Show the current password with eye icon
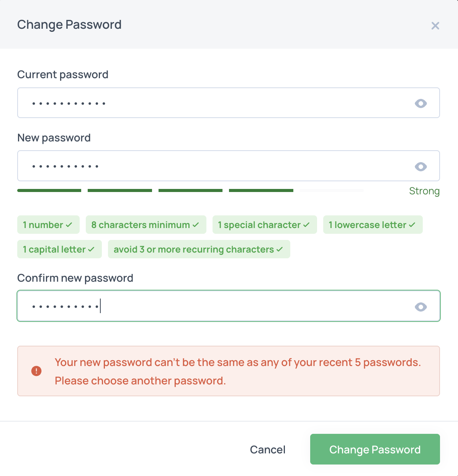 tap(420, 103)
